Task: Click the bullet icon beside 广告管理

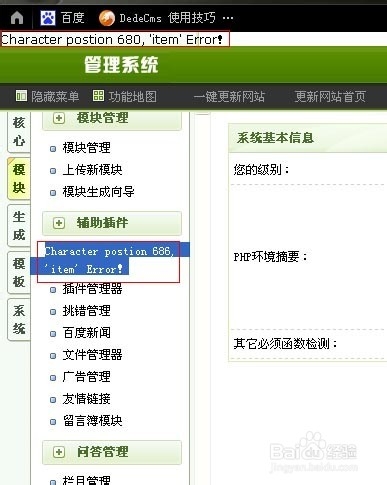Action: (x=53, y=378)
